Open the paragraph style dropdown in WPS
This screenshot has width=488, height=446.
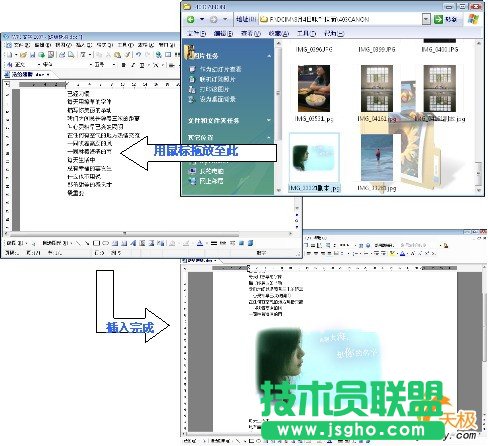pyautogui.click(x=40, y=65)
